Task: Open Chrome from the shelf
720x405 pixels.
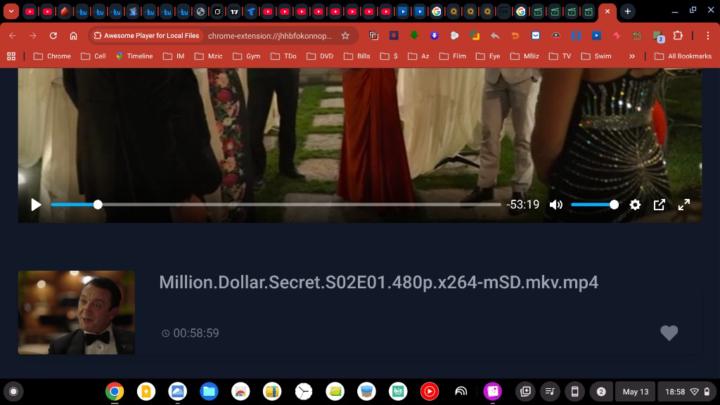Action: pyautogui.click(x=114, y=392)
